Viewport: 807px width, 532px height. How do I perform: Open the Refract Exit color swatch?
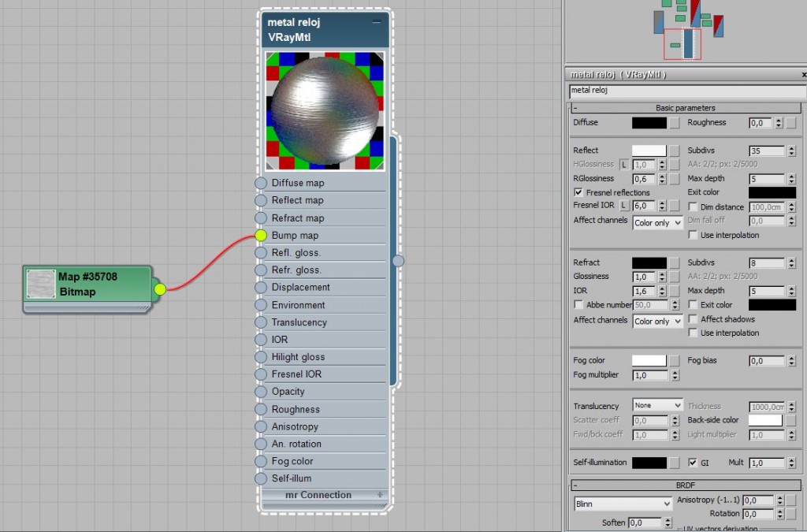[772, 304]
